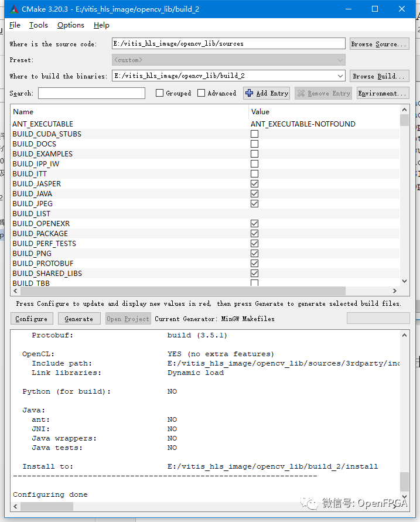420x522 pixels.
Task: Click the variable list scroll up arrow
Action: coord(404,110)
